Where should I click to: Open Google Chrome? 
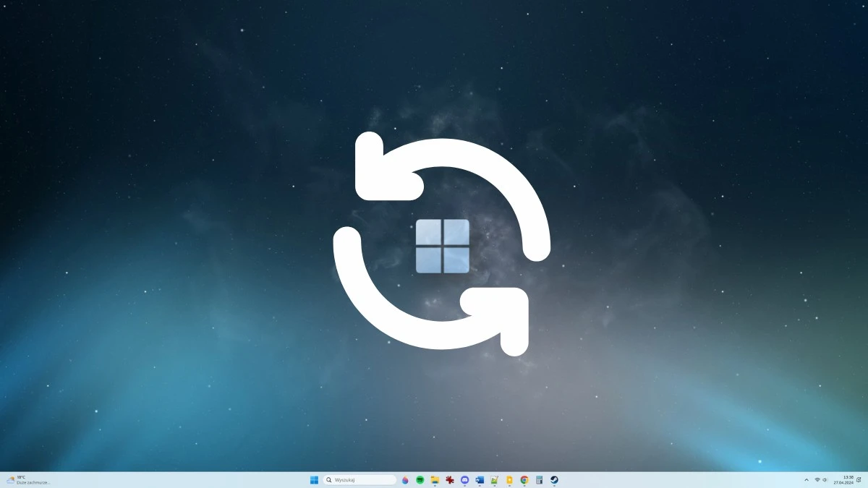(x=524, y=480)
